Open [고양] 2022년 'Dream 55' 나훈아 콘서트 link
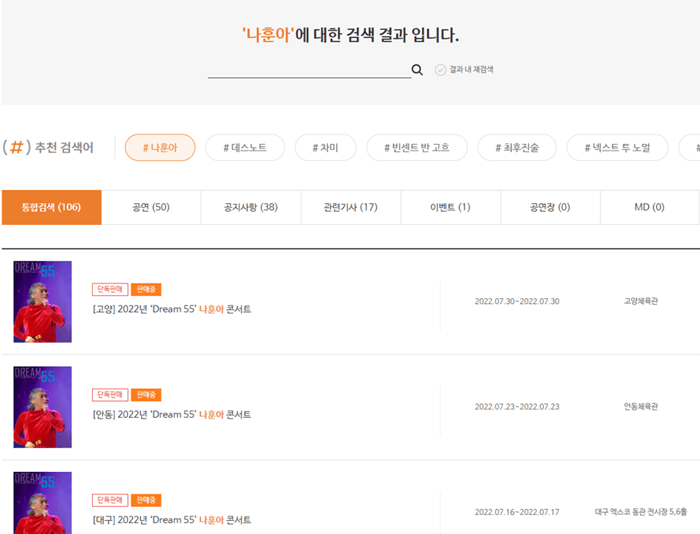The width and height of the screenshot is (700, 534). click(172, 309)
